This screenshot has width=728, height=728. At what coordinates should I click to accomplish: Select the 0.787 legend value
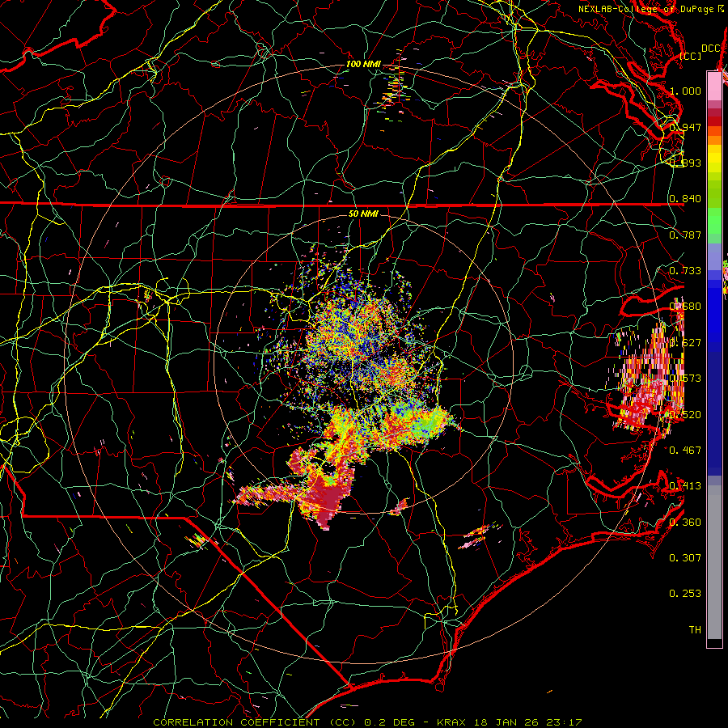click(685, 235)
